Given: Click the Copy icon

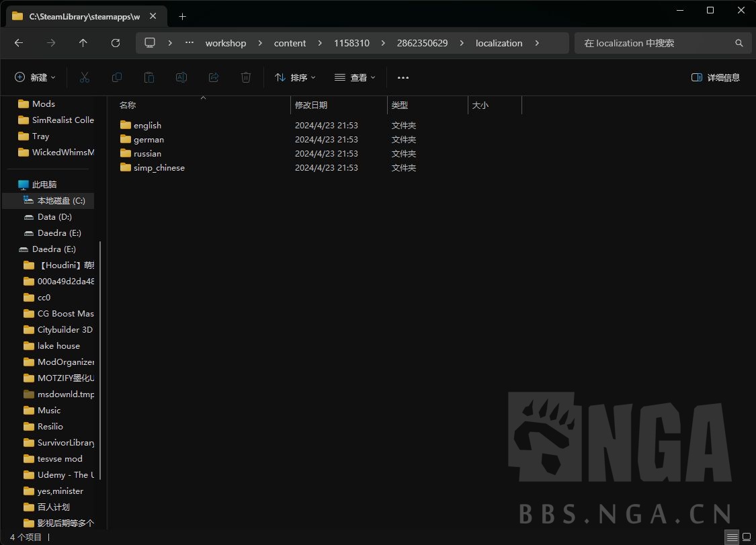Looking at the screenshot, I should coord(117,77).
